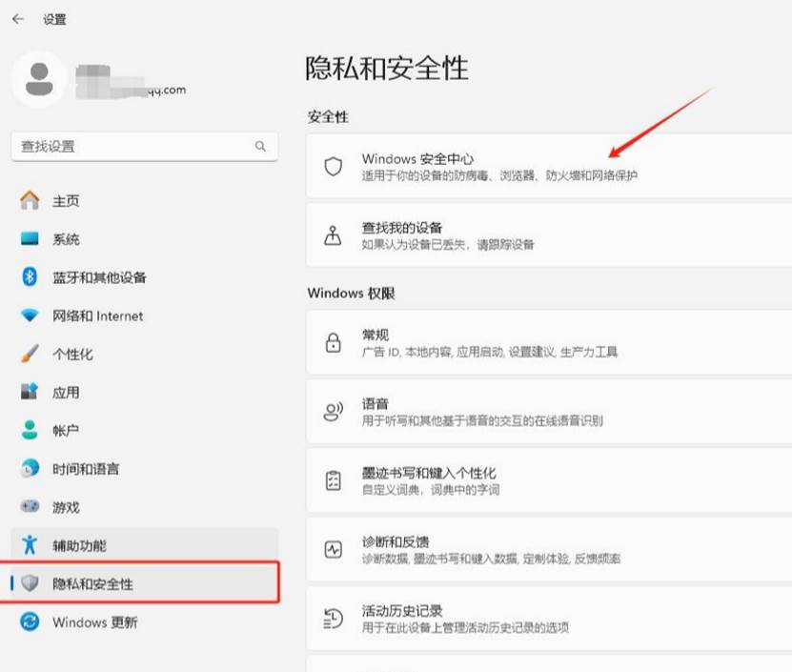792x672 pixels.
Task: Open Bluetooth icon for 蓝牙和其他设备
Action: (x=30, y=276)
